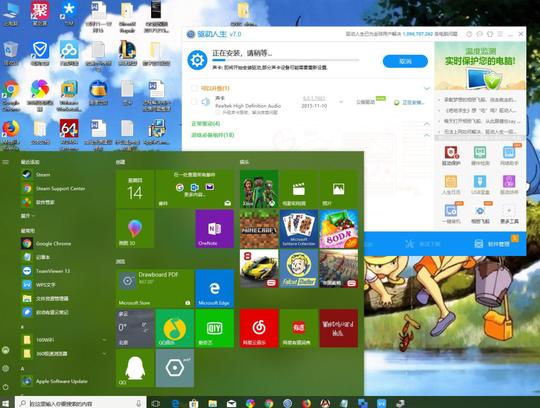This screenshot has height=408, width=540.
Task: Click the blue cancel button in installer
Action: pos(405,61)
